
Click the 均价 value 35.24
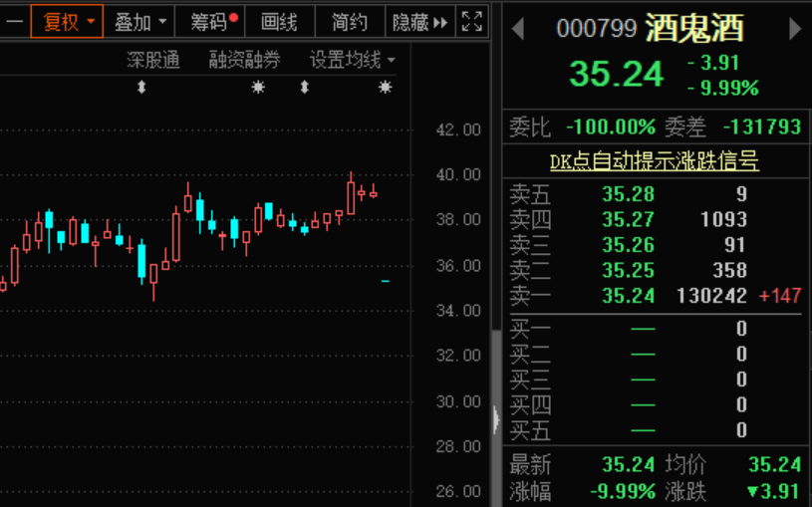click(775, 464)
